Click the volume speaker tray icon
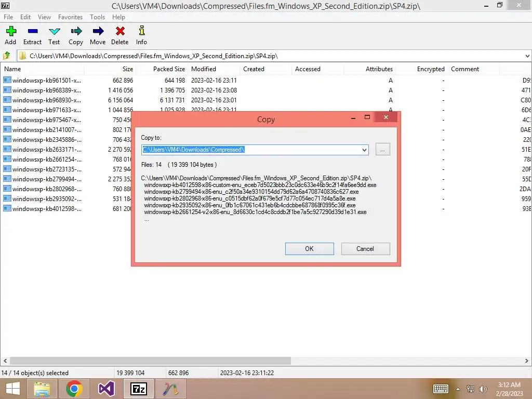532x399 pixels. point(483,389)
